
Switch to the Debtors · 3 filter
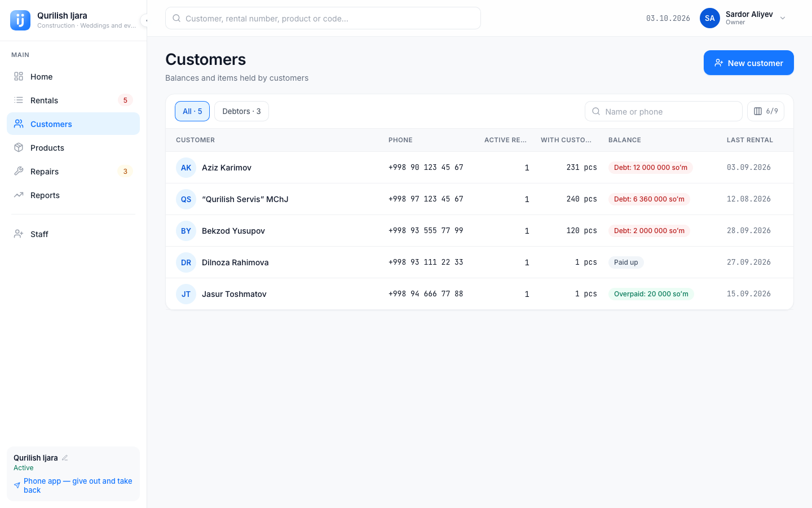[x=241, y=111]
